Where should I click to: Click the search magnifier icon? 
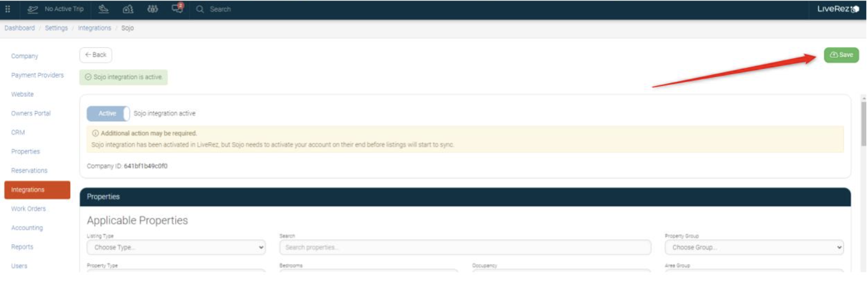[x=200, y=9]
